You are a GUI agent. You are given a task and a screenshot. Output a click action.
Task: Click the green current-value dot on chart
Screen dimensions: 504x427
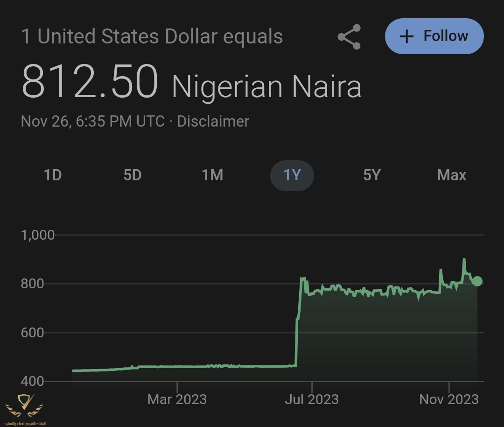[x=477, y=281]
